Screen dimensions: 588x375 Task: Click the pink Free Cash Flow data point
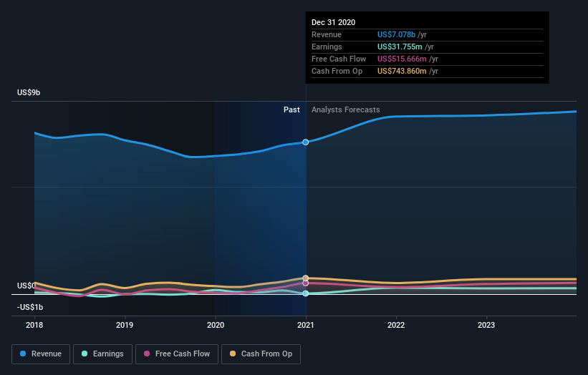tap(306, 283)
